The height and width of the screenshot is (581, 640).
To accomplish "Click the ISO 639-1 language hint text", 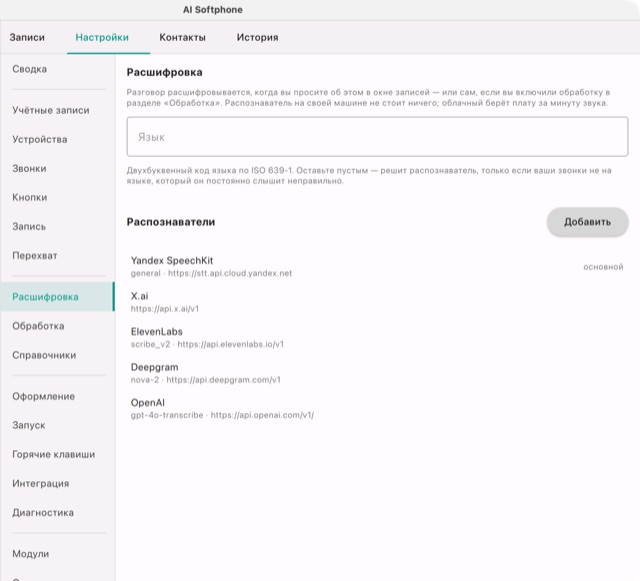I will (369, 176).
